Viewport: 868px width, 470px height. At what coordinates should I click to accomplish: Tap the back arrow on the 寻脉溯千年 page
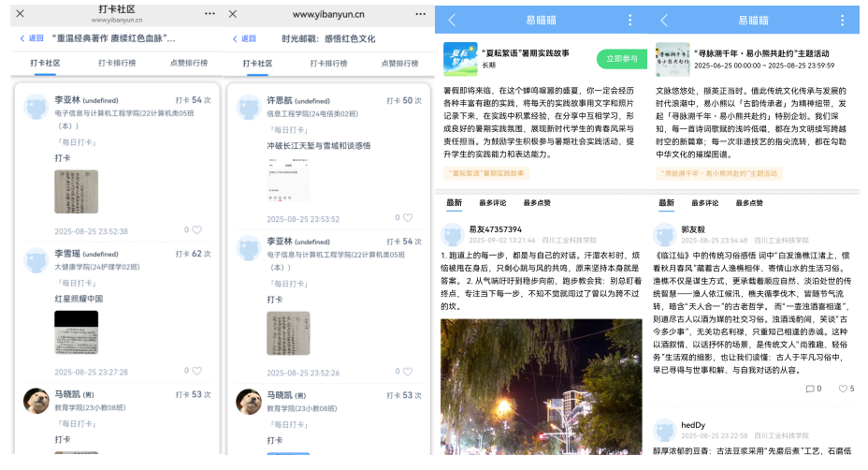pos(663,20)
